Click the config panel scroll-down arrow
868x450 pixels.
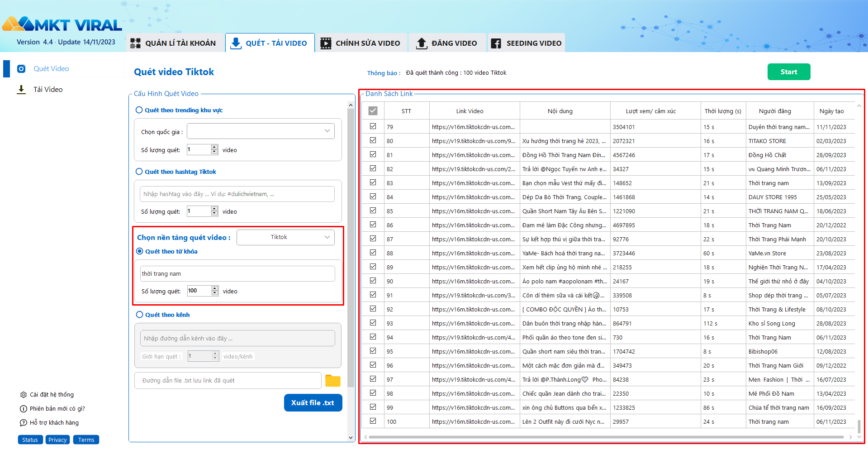(x=351, y=438)
